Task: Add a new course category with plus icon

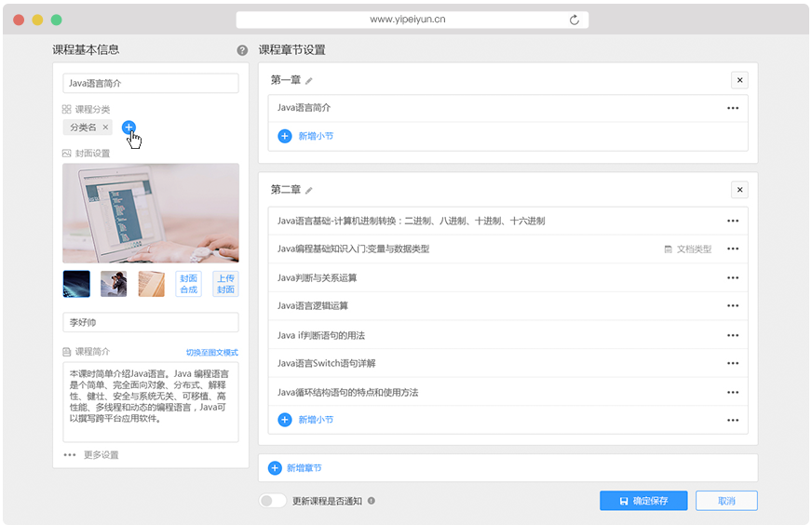Action: tap(129, 128)
